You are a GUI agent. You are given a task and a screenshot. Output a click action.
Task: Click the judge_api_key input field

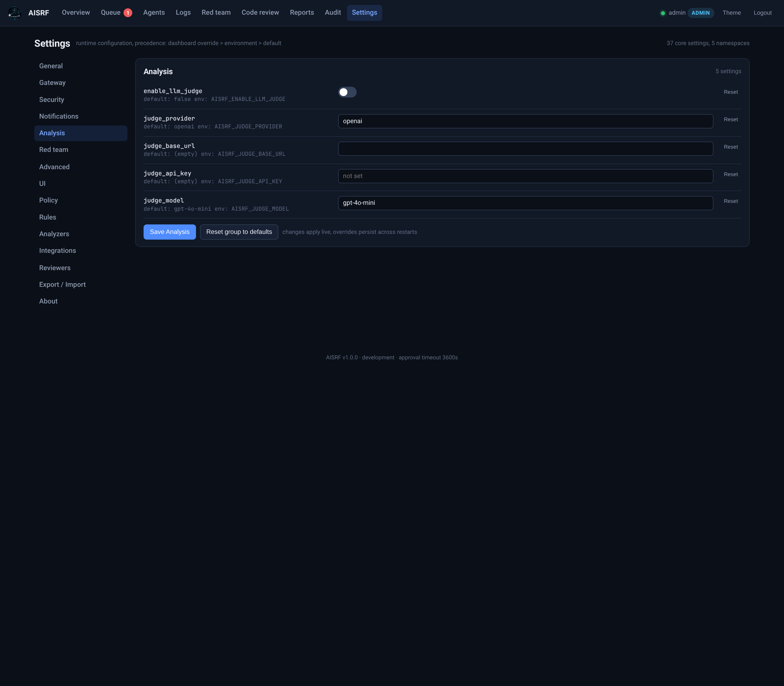click(525, 176)
